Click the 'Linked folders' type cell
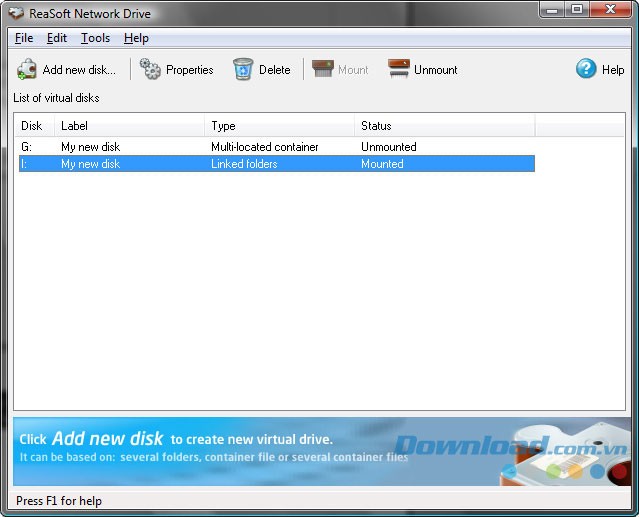Image resolution: width=639 pixels, height=517 pixels. point(244,164)
